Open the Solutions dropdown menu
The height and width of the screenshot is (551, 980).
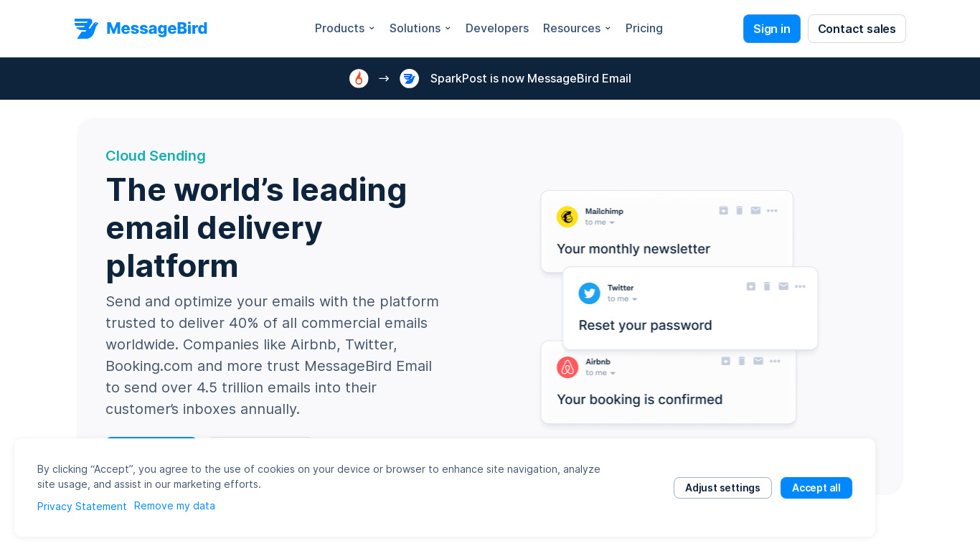pos(420,29)
